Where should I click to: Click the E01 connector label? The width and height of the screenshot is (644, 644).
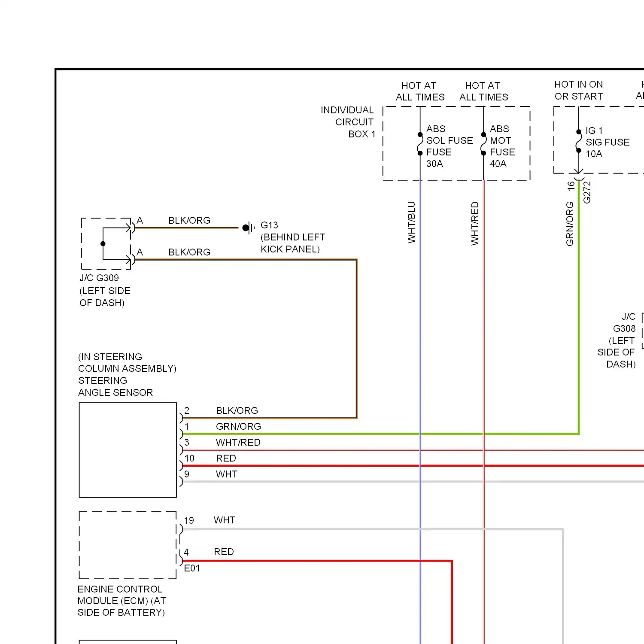point(192,568)
